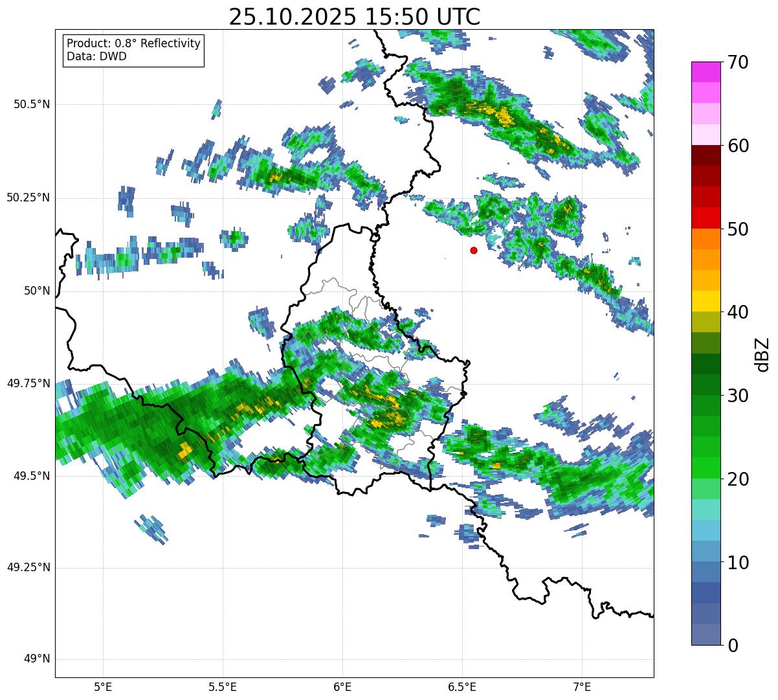This screenshot has width=778, height=700.
Task: Click the latitude label 49°N
Action: (37, 659)
